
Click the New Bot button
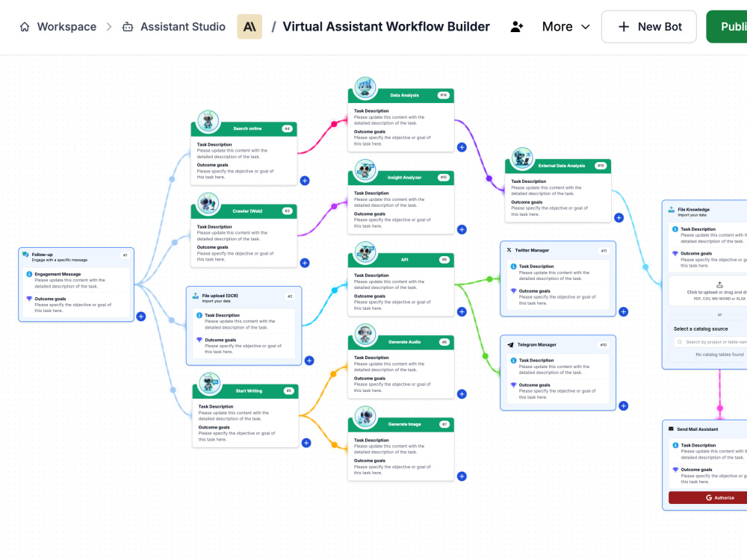[x=649, y=27]
